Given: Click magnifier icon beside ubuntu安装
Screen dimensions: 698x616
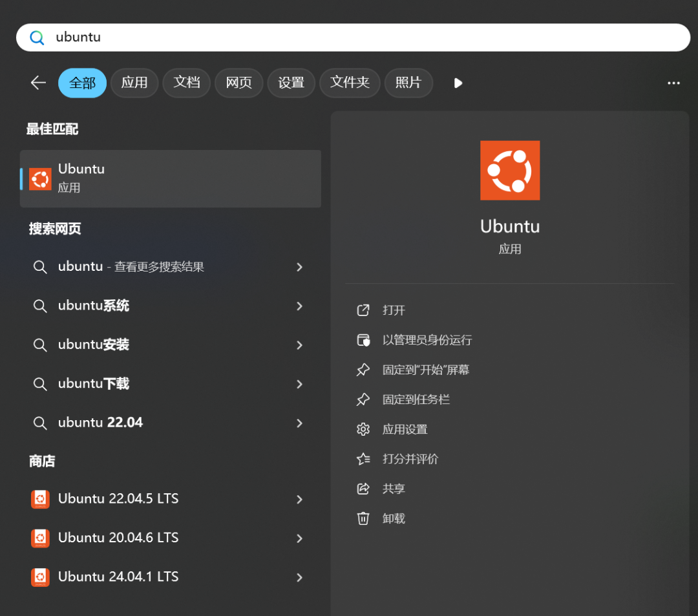Looking at the screenshot, I should coord(40,345).
